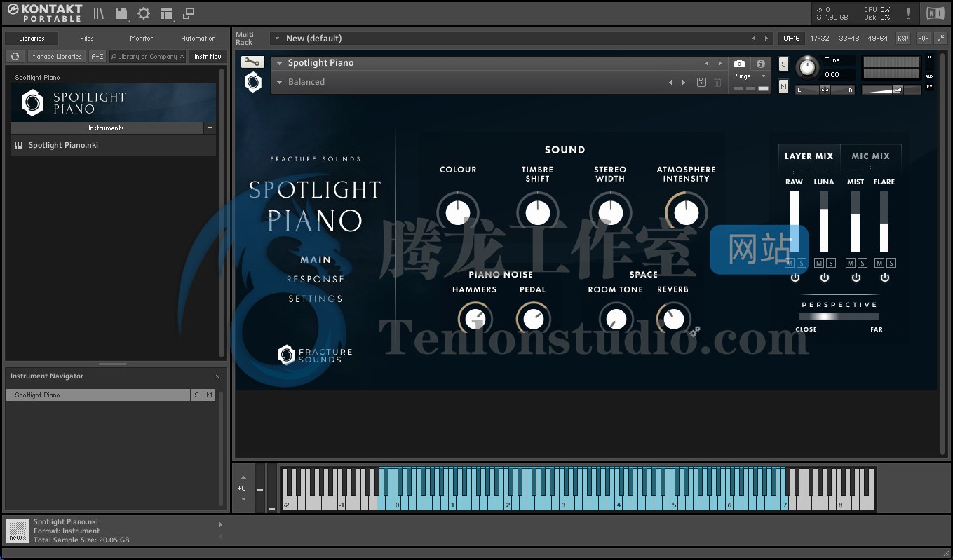Open Spotlight Piano instrument dropdown arrow
This screenshot has height=560, width=953.
[279, 63]
